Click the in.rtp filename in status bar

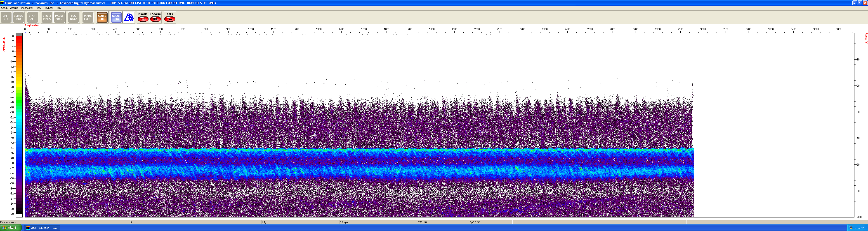click(x=134, y=222)
